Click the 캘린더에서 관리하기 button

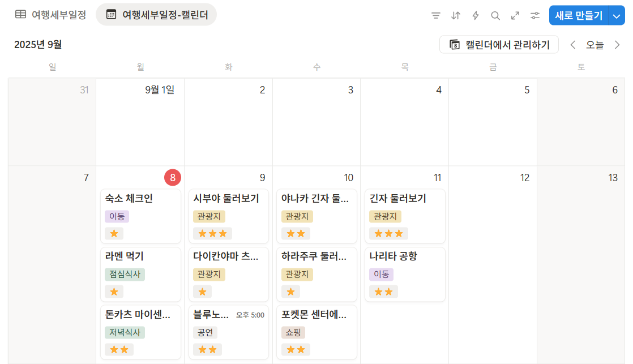[x=499, y=44]
